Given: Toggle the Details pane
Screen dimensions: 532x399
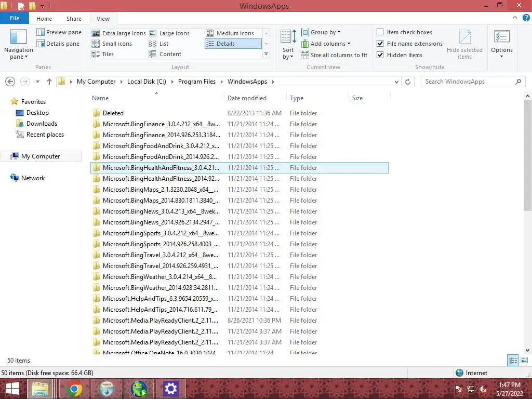Looking at the screenshot, I should [58, 44].
